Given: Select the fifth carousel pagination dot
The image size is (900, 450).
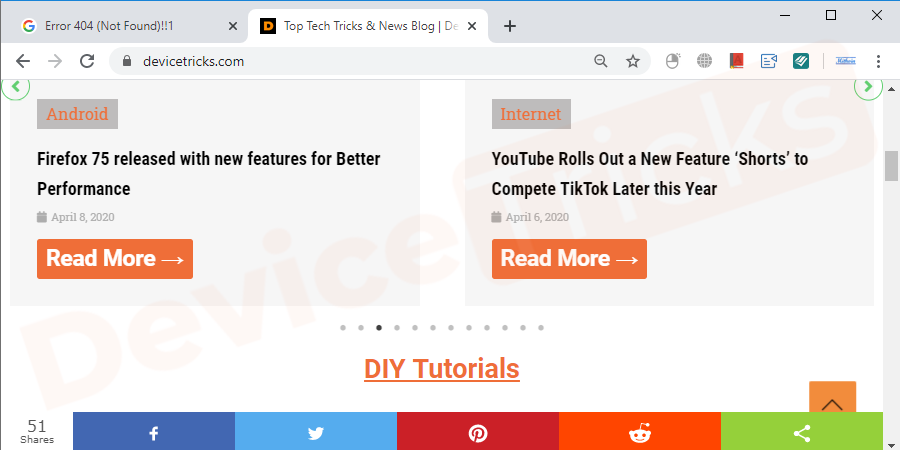Looking at the screenshot, I should 415,328.
